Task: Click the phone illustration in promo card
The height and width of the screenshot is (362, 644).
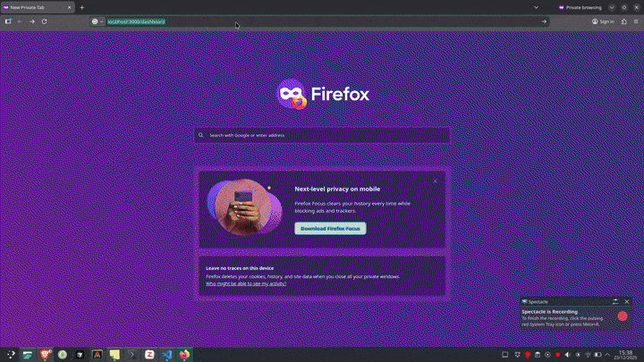Action: coord(245,207)
